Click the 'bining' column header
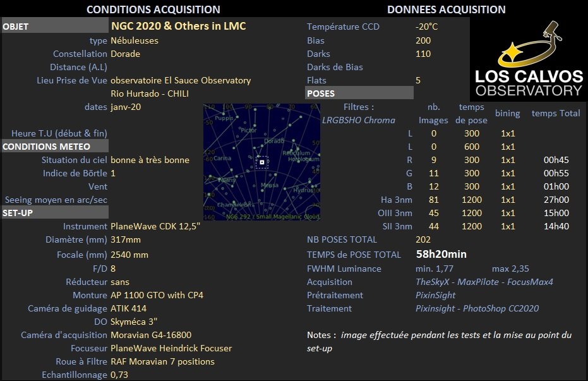588x381 pixels. (507, 113)
